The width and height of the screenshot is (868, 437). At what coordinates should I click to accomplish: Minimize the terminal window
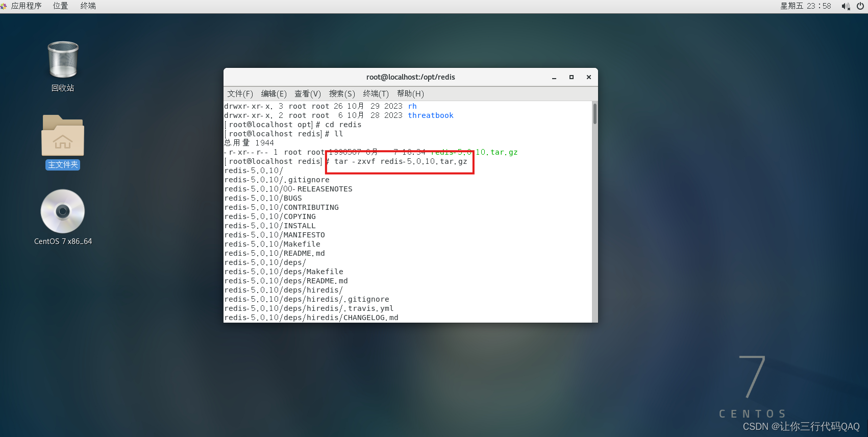pyautogui.click(x=554, y=78)
